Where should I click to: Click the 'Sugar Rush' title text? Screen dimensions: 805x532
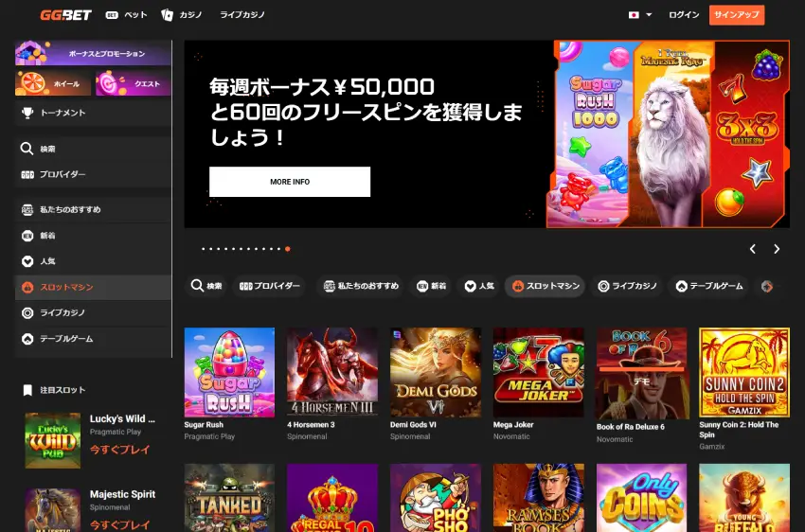point(204,425)
